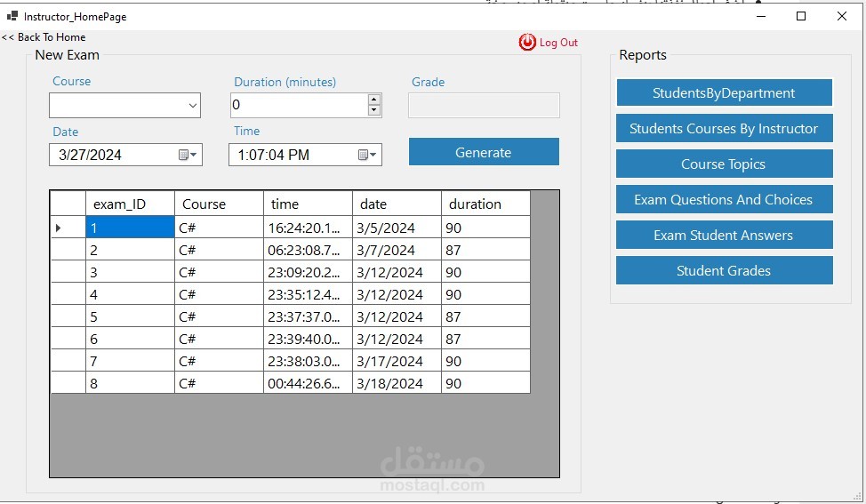Screen dimensions: 866x504
Task: Maximize the Instructor_HomePage window
Action: coord(801,16)
